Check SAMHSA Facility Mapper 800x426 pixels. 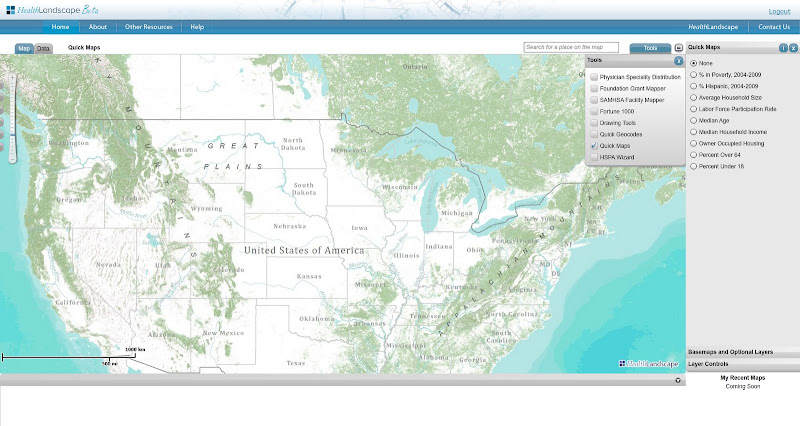[x=594, y=100]
